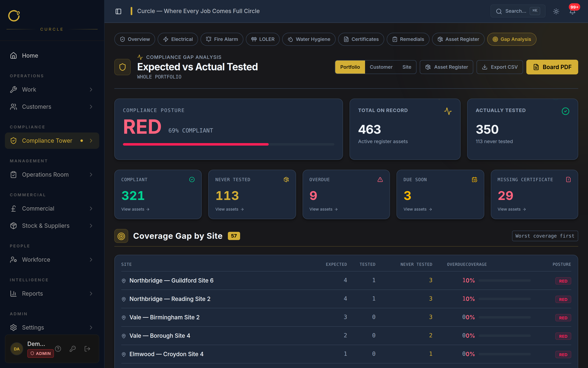Open help question mark icon
588x368 pixels.
(58, 349)
